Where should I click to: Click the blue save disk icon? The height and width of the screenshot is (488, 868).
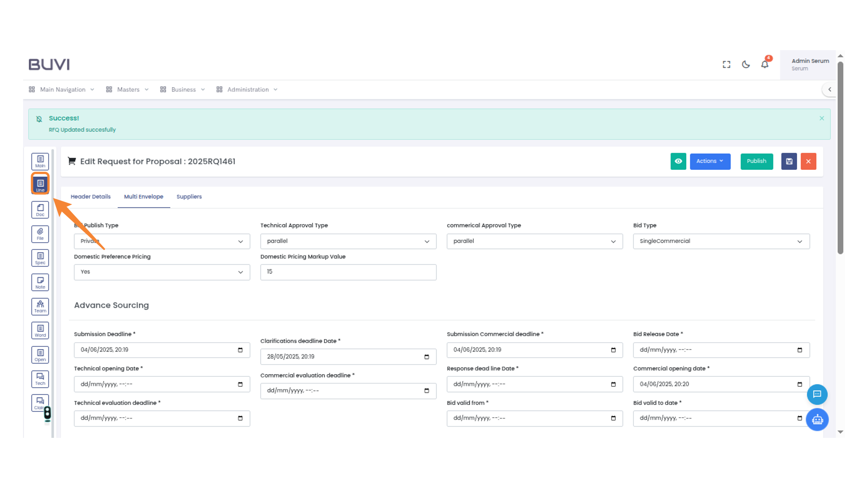point(789,161)
